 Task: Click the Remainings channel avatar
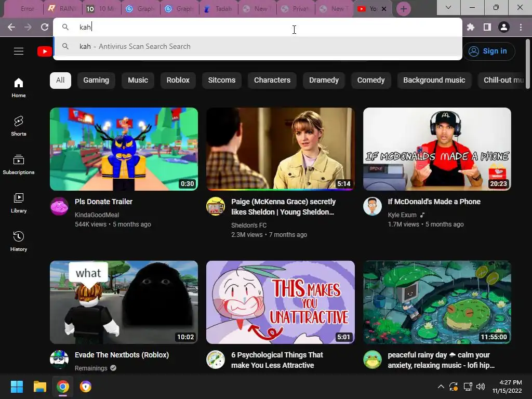click(59, 360)
